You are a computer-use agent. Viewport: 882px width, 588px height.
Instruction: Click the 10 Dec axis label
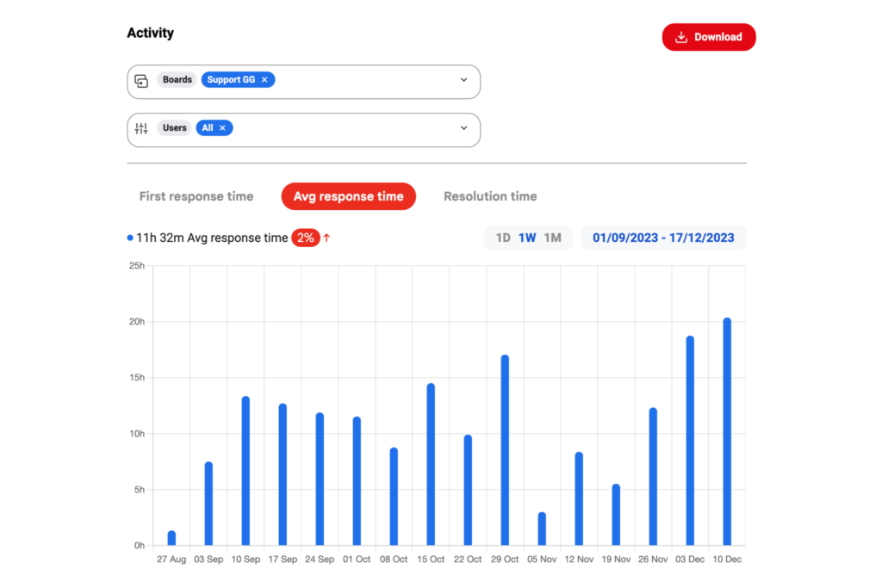click(727, 560)
